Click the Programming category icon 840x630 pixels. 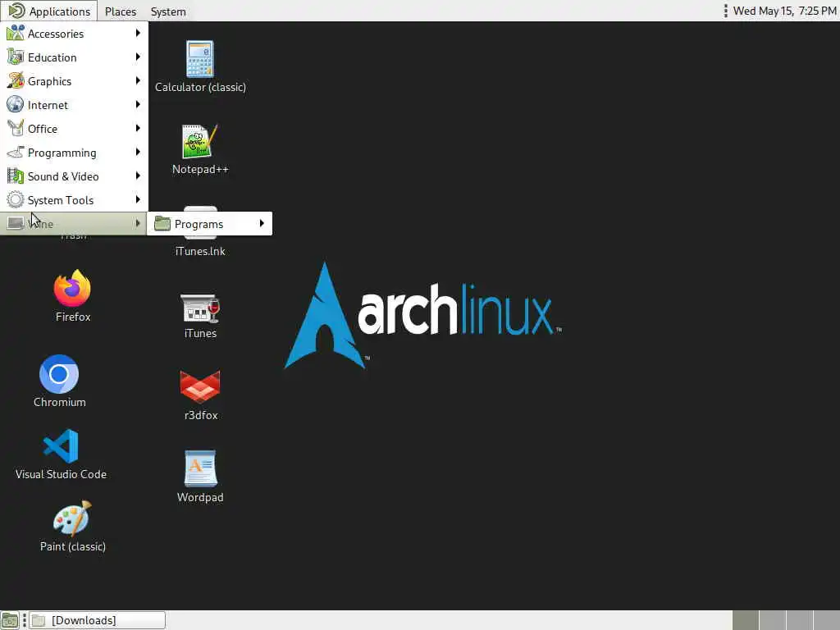point(15,152)
